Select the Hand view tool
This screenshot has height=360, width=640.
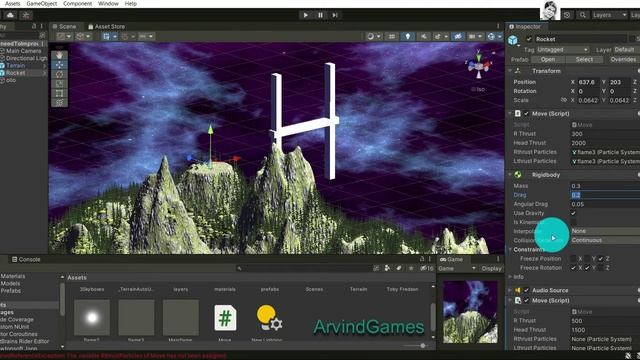pos(60,55)
